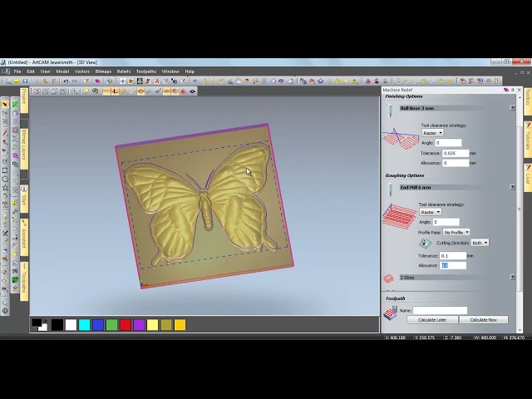Select the purple color swatch

click(x=139, y=325)
